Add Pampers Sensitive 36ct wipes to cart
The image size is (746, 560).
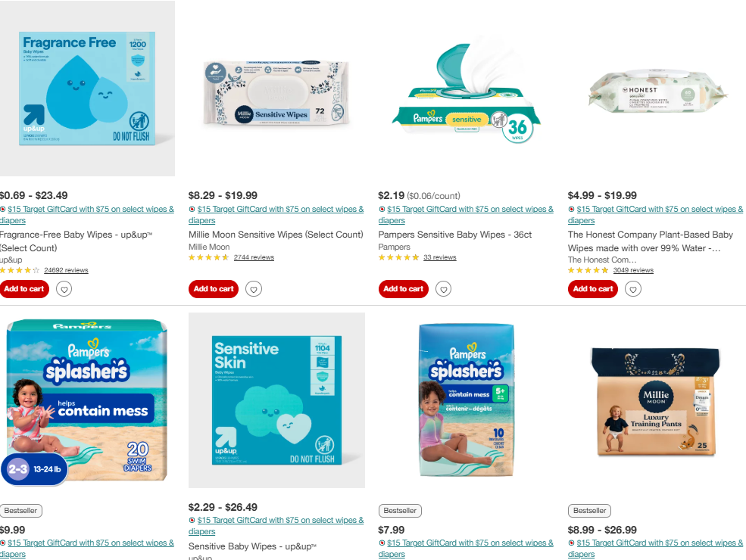click(x=403, y=289)
